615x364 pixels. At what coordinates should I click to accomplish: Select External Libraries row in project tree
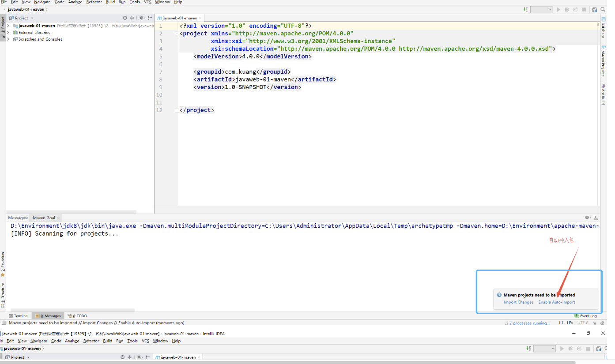80,32
